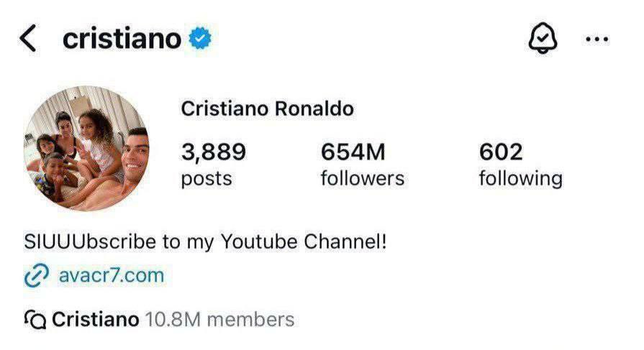The width and height of the screenshot is (644, 350).
Task: Open the "following" label list
Action: click(x=520, y=178)
